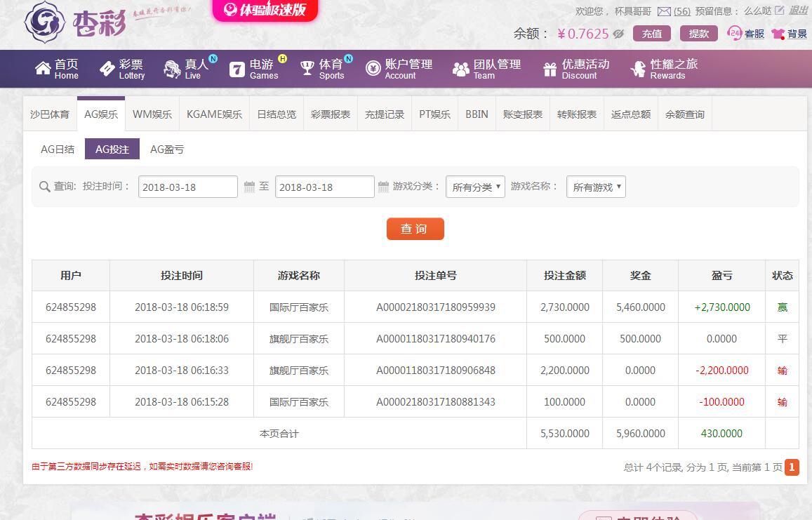This screenshot has width=812, height=520.
Task: Click the 退出 logout link
Action: (x=799, y=11)
